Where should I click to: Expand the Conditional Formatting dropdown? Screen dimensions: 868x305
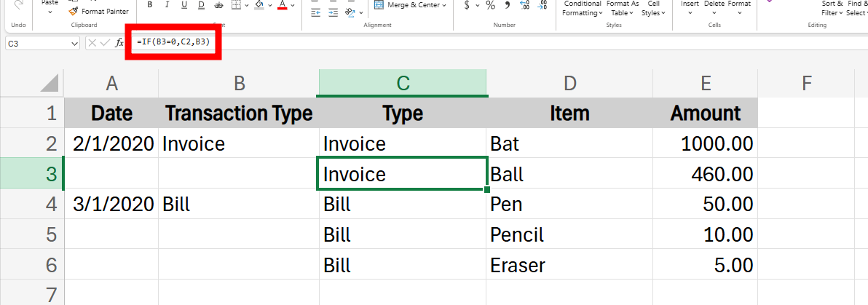[x=583, y=9]
